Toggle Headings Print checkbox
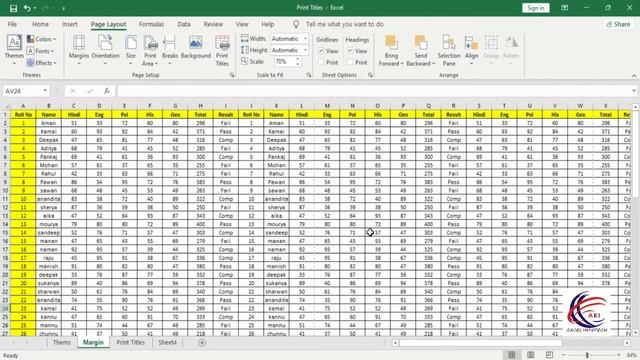640x360 pixels. click(350, 62)
